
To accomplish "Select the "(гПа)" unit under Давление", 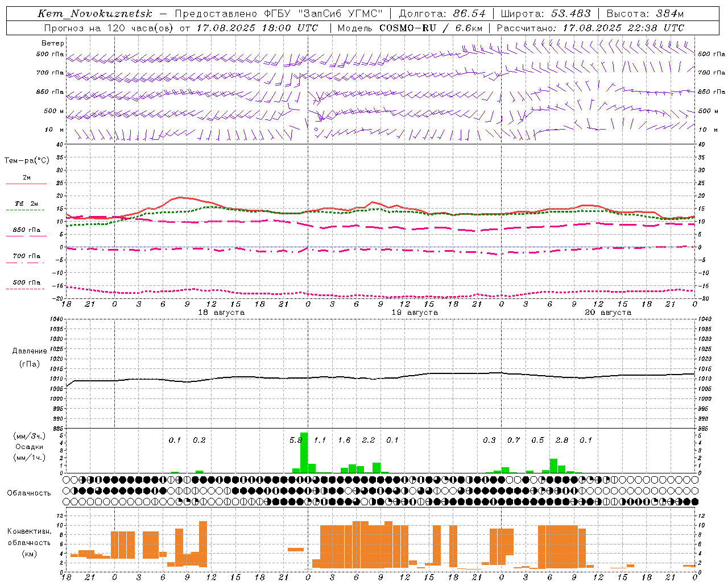I will tap(30, 364).
